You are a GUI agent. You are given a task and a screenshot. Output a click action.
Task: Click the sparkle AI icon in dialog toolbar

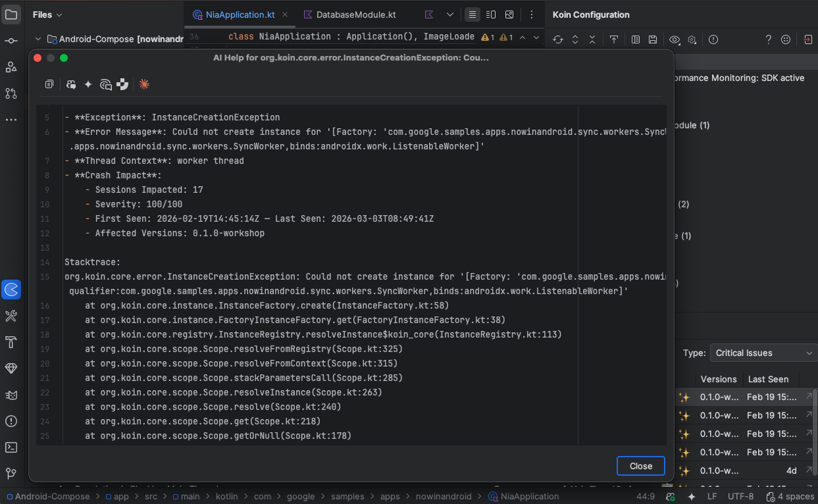(88, 84)
